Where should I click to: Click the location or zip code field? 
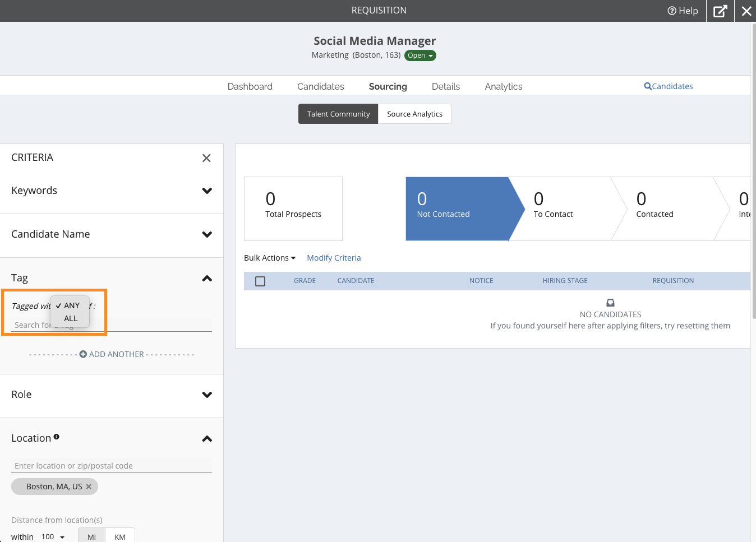pos(112,466)
